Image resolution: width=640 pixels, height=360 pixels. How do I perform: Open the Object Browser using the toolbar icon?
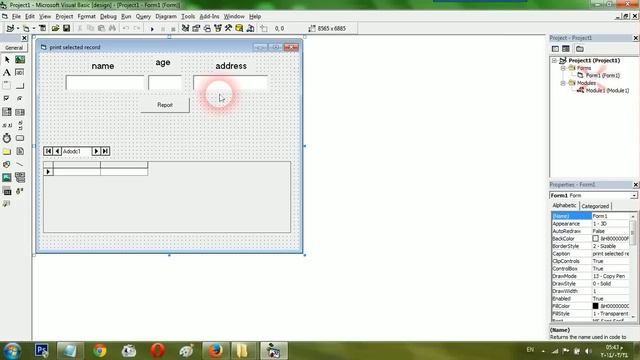(218, 28)
